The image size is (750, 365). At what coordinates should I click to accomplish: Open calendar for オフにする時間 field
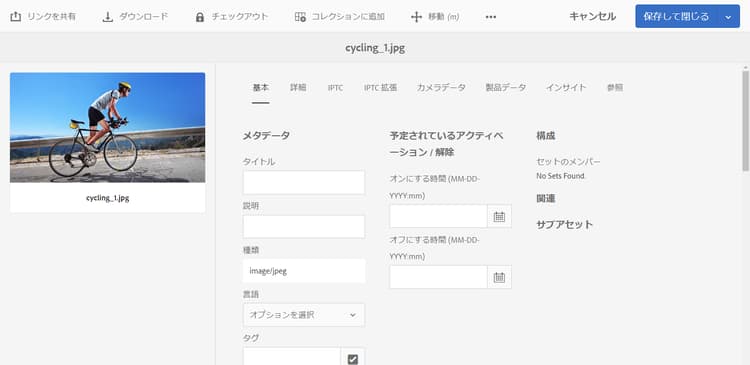(499, 277)
